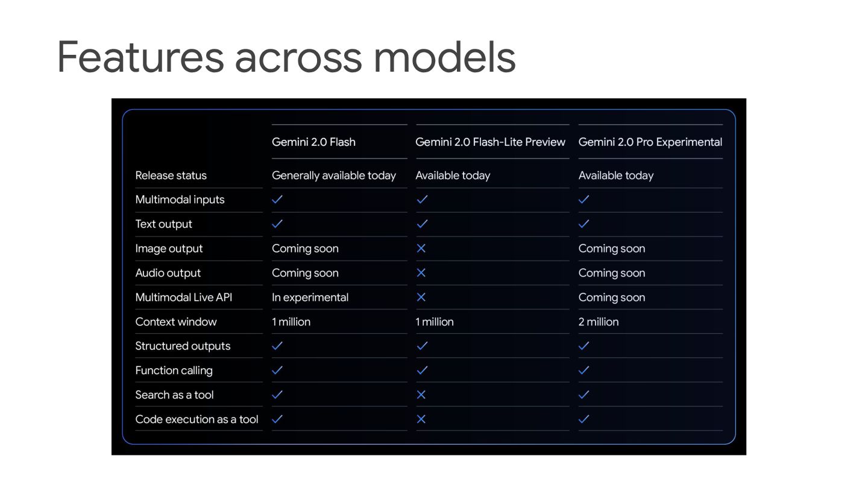Click Code execution checkmark under Pro Experimental

tap(584, 419)
